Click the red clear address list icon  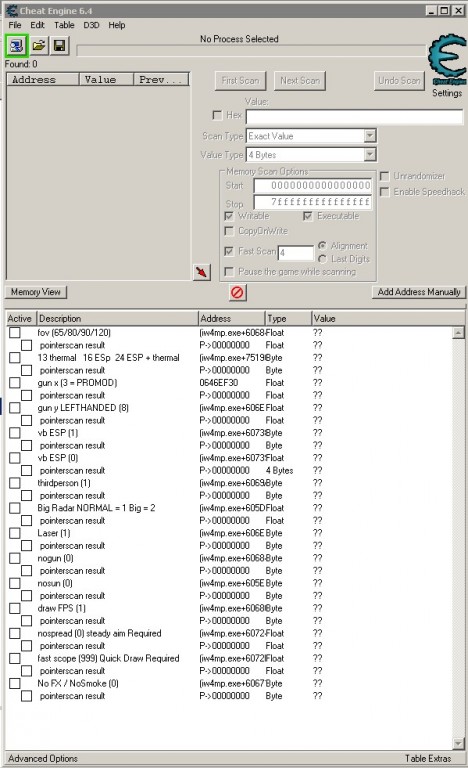pos(237,292)
